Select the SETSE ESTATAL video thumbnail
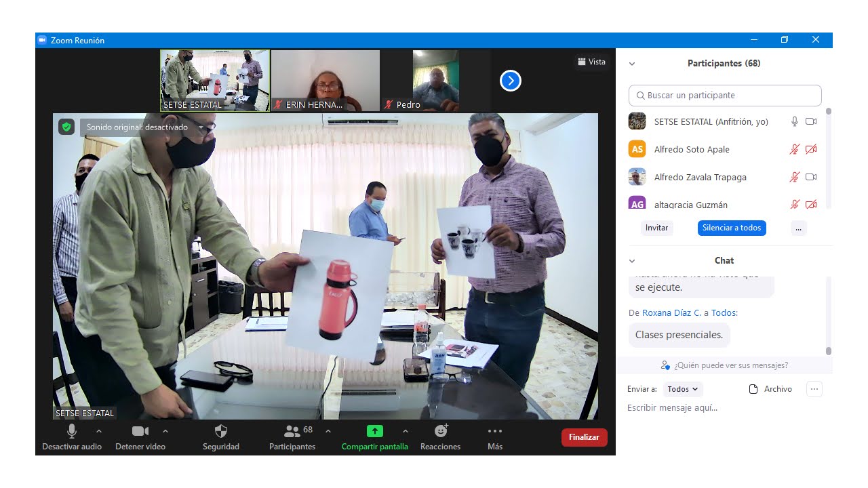868x488 pixels. tap(215, 81)
